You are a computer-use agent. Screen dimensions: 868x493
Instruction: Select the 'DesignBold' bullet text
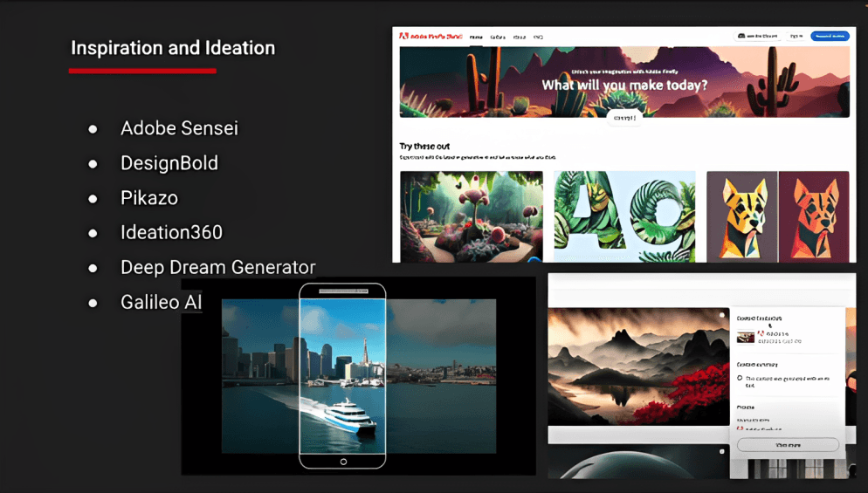[169, 163]
